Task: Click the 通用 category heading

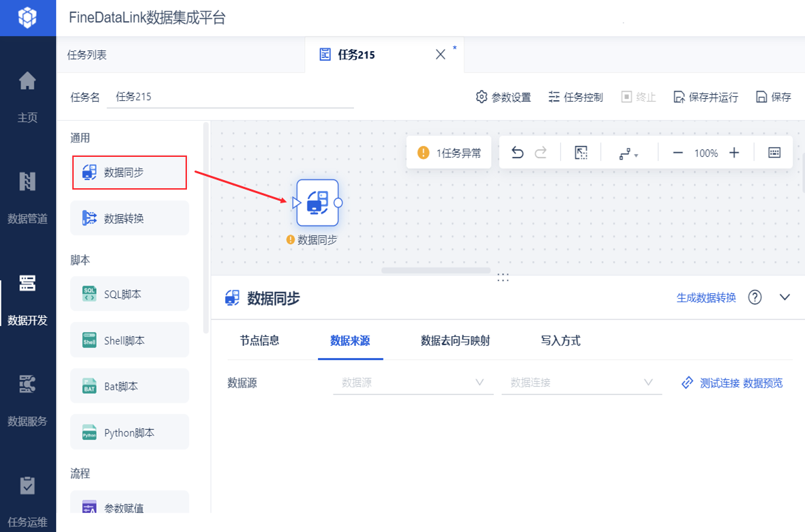Action: pyautogui.click(x=80, y=138)
